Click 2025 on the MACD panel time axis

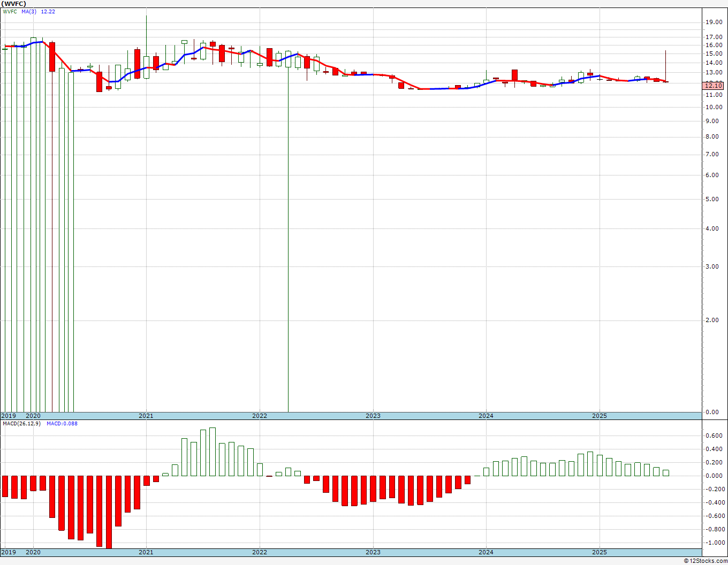point(600,552)
